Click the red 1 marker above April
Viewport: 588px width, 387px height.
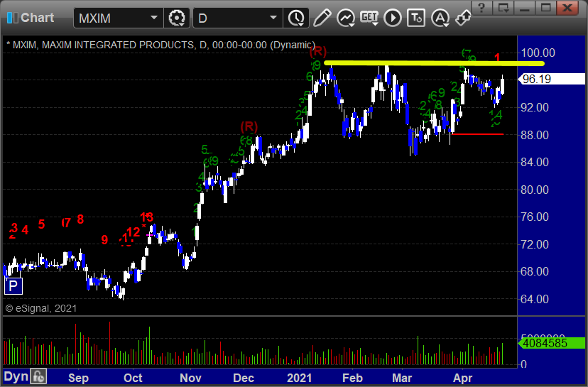[x=497, y=58]
